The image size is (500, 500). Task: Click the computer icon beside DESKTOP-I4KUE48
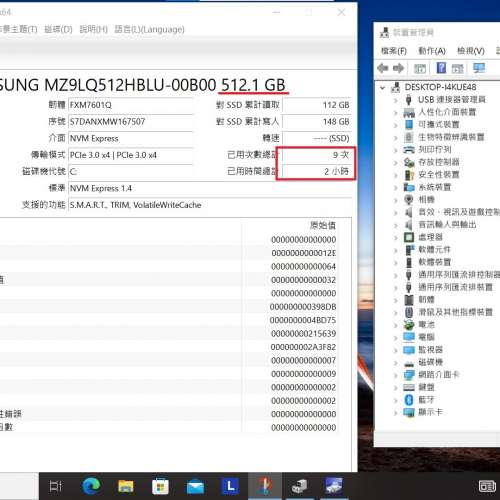coord(396,87)
